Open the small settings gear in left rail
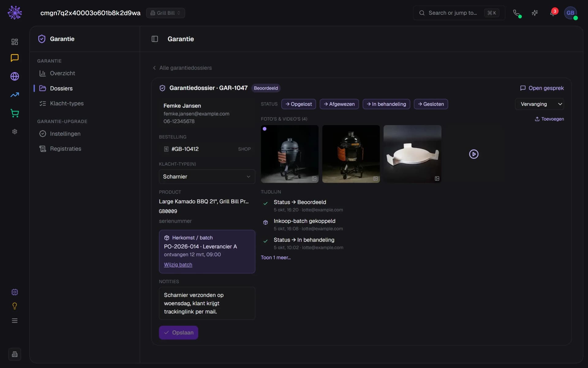The width and height of the screenshot is (588, 368). click(x=14, y=132)
